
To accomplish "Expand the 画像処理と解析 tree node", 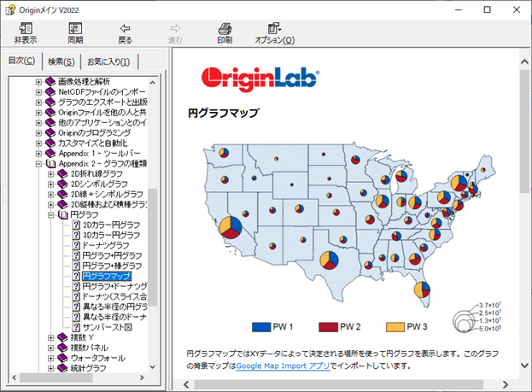I will pyautogui.click(x=38, y=82).
